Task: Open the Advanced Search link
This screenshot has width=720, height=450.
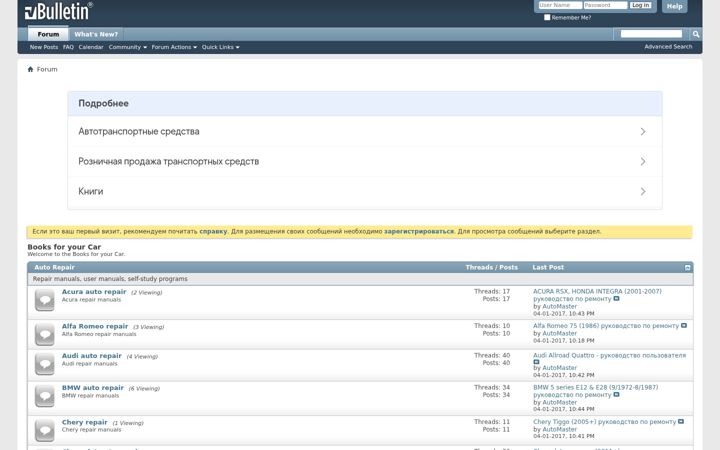Action: (668, 47)
